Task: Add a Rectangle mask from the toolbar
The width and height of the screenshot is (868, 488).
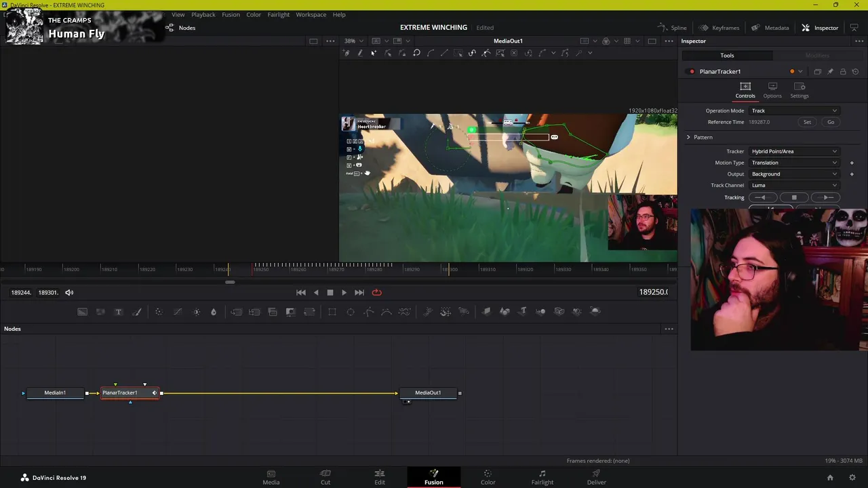Action: pyautogui.click(x=332, y=312)
